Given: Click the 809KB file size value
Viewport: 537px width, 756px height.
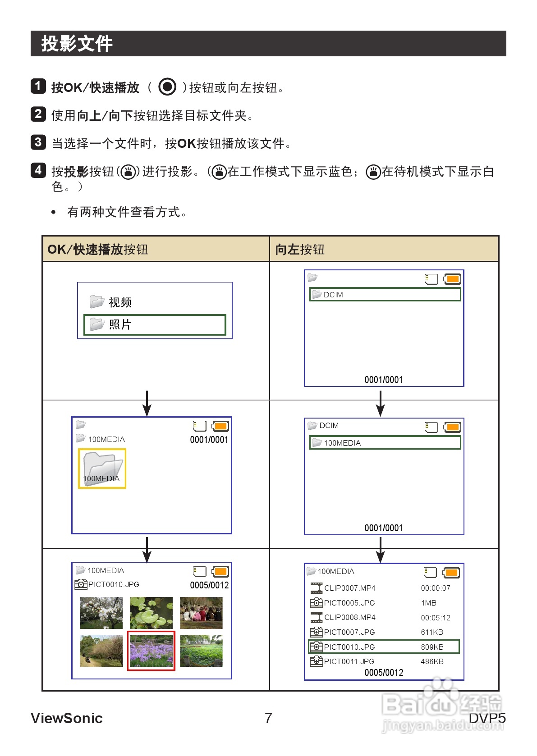Looking at the screenshot, I should click(432, 647).
